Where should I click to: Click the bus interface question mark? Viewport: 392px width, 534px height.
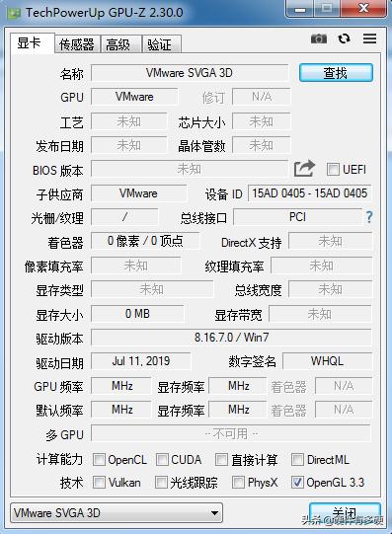coord(369,217)
